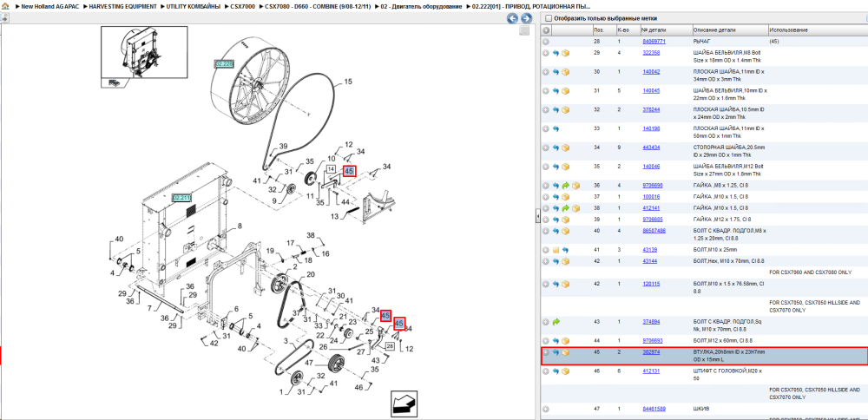Open part number link 84069771
This screenshot has width=868, height=420.
pos(654,42)
